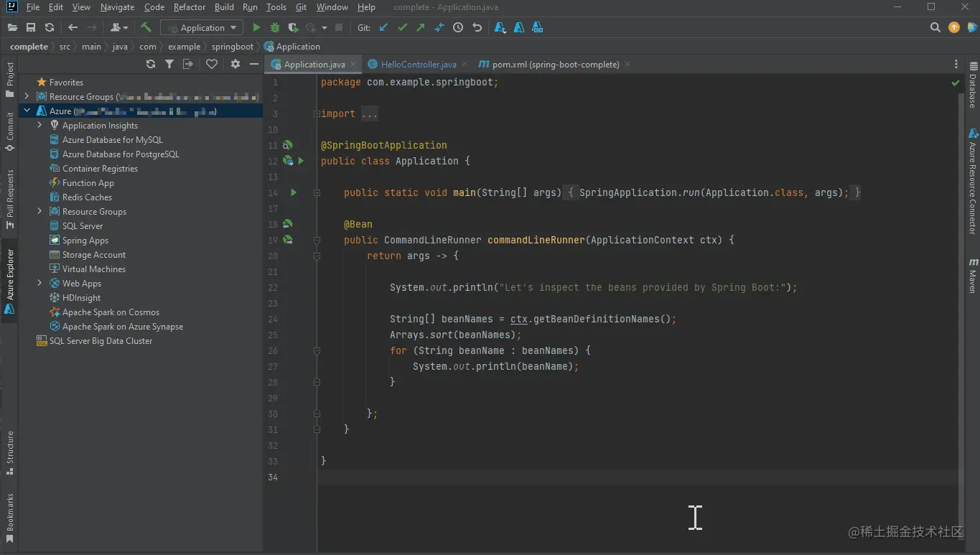Open Azure Explorer gear settings
Image resolution: width=980 pixels, height=555 pixels.
[235, 64]
